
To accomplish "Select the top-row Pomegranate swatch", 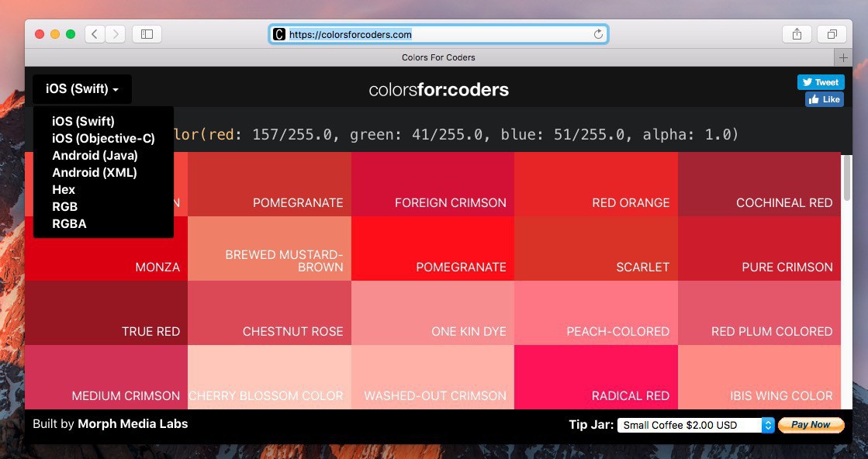I will 270,185.
